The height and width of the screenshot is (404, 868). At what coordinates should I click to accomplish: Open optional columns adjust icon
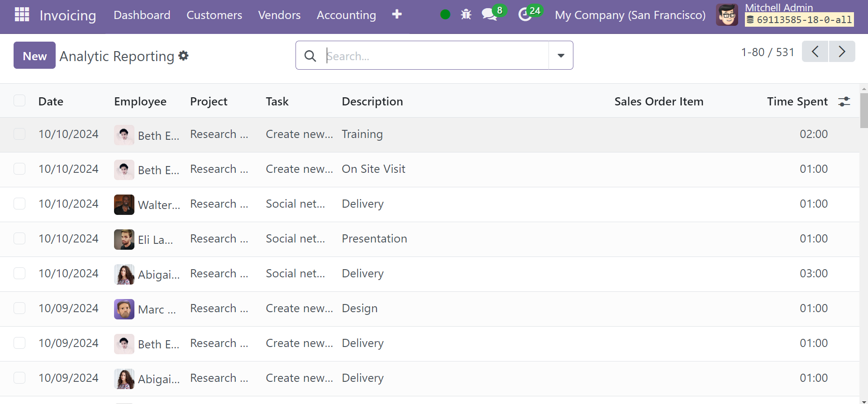(844, 101)
